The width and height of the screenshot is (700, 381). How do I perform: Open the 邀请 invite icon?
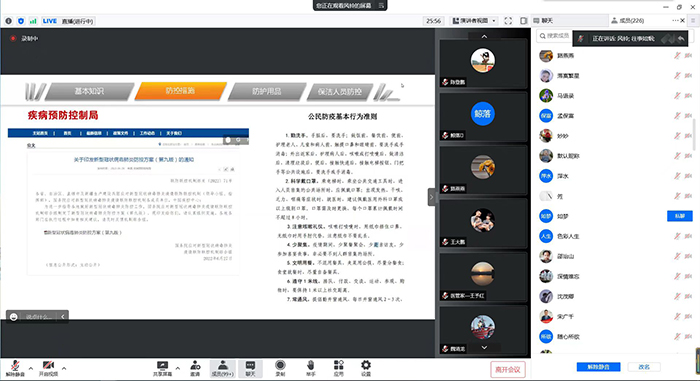[195, 368]
